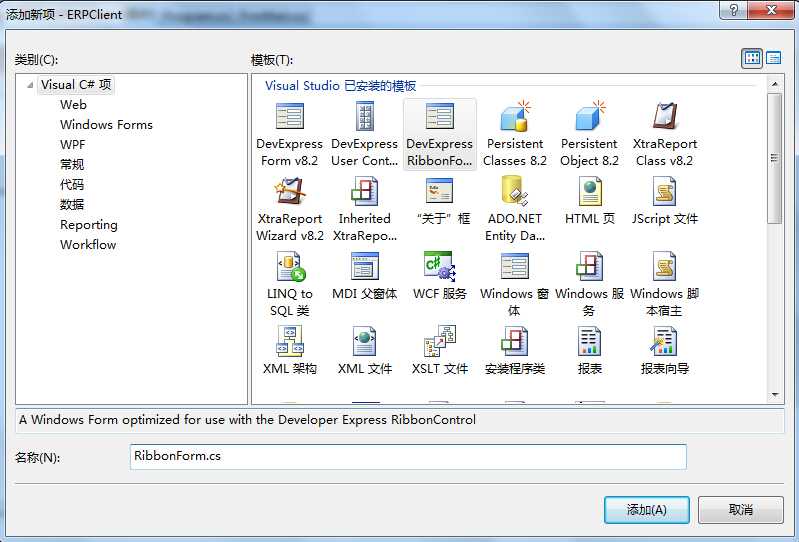Choose the ADO.NET Entity Data template
799x542 pixels.
point(515,209)
